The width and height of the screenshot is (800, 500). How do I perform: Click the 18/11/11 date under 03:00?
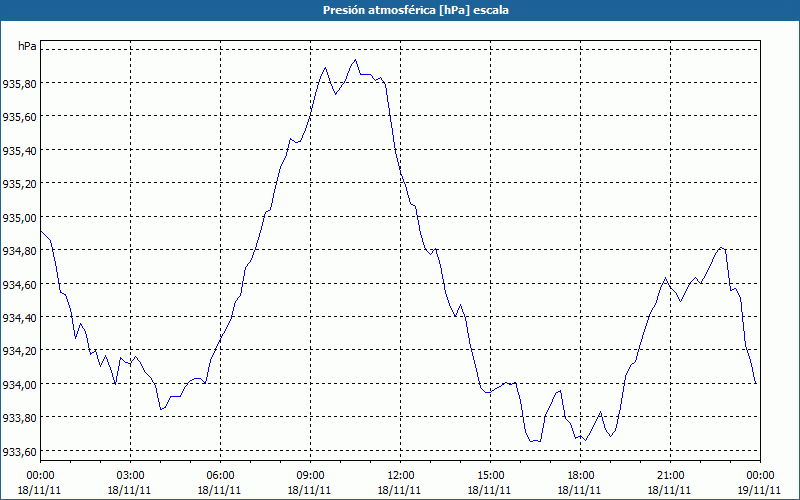[x=130, y=490]
